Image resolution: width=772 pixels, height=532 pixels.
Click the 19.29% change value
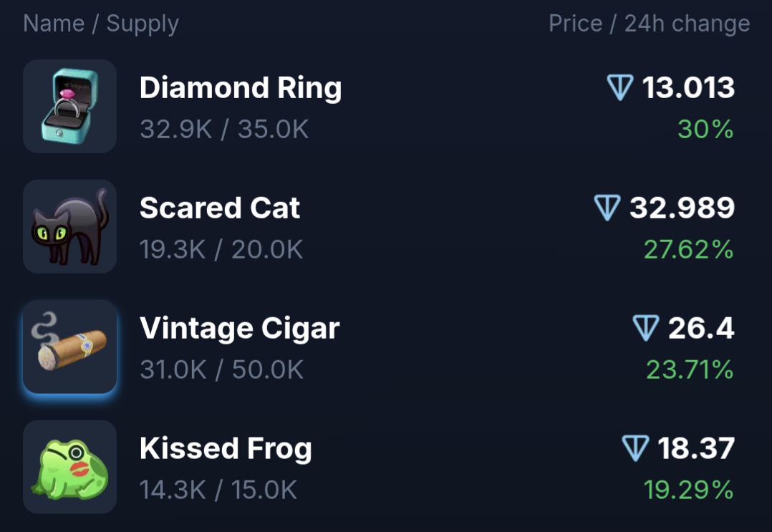pyautogui.click(x=689, y=490)
